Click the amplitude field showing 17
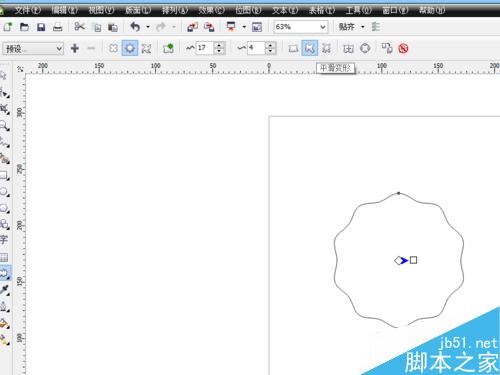This screenshot has width=500, height=375. pyautogui.click(x=205, y=48)
